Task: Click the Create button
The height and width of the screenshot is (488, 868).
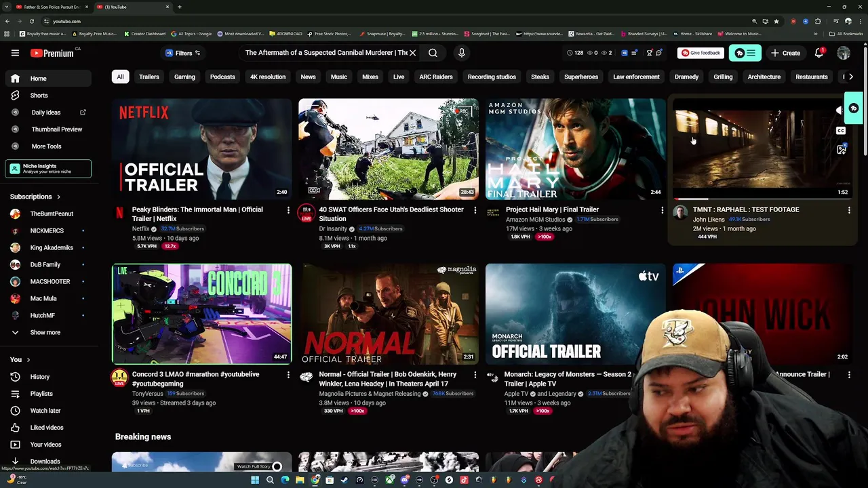Action: point(786,53)
